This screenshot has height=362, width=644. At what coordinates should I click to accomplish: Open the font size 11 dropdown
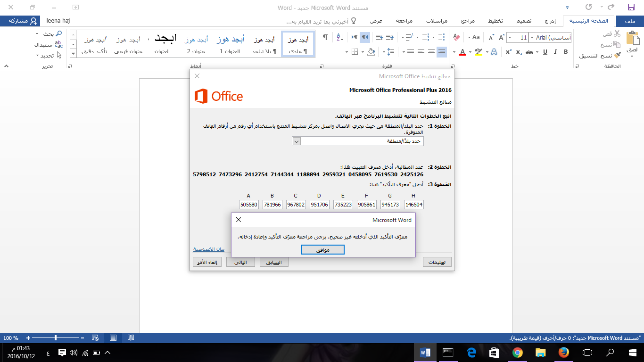510,37
